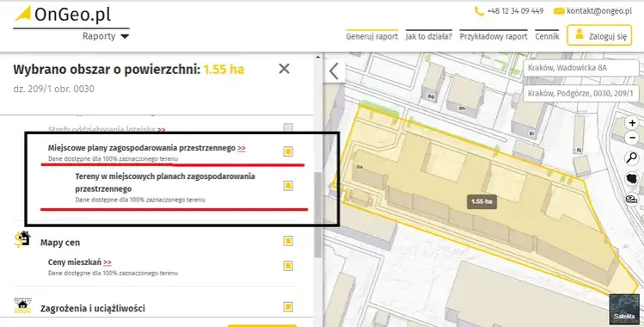Click the measuring tape tool icon

pos(631,200)
